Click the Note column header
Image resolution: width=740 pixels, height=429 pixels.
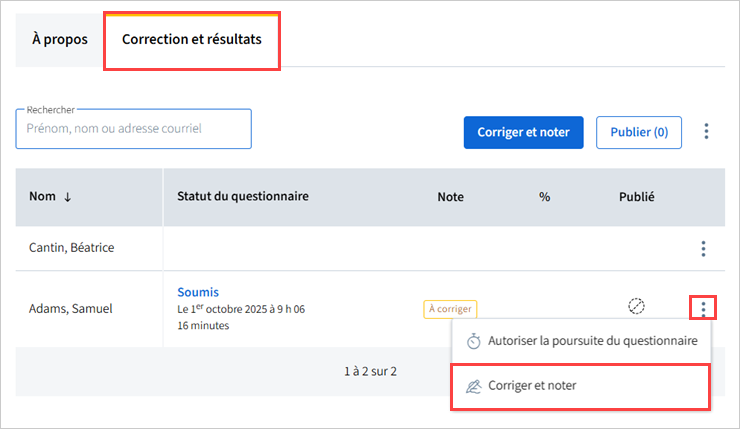point(451,197)
